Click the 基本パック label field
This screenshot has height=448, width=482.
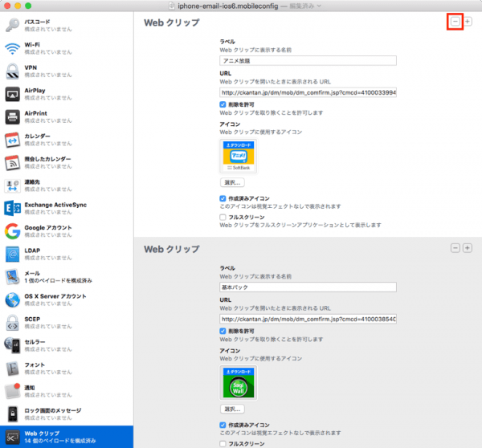pyautogui.click(x=308, y=287)
